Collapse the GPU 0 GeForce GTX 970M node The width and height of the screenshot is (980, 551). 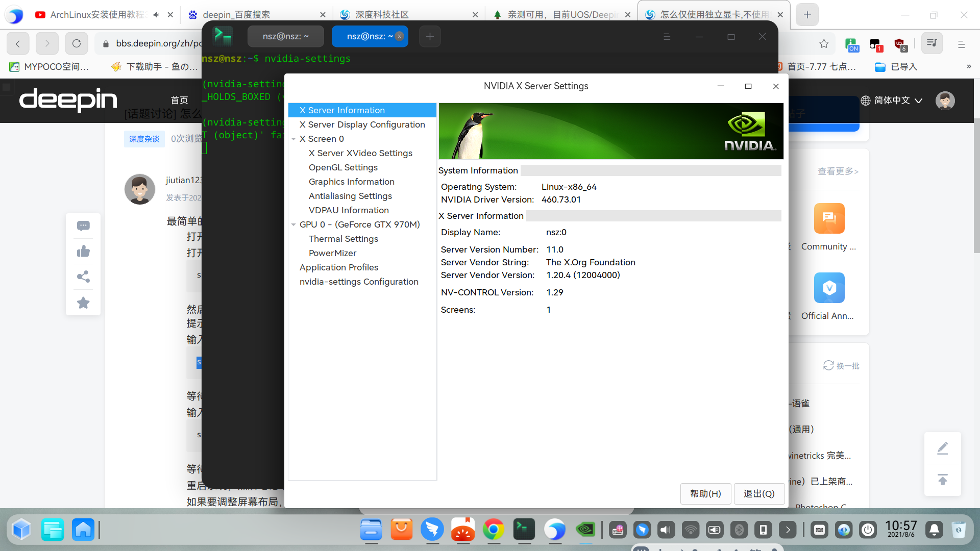tap(293, 224)
